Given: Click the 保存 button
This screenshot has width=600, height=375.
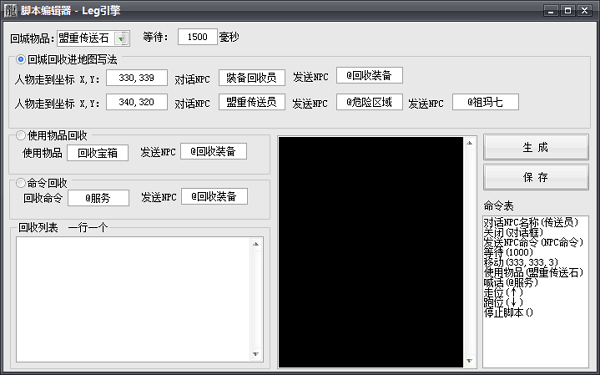Looking at the screenshot, I should pyautogui.click(x=536, y=177).
